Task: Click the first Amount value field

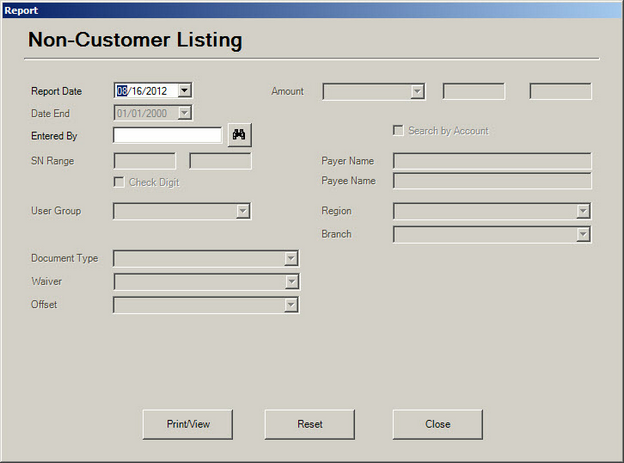Action: click(x=474, y=92)
